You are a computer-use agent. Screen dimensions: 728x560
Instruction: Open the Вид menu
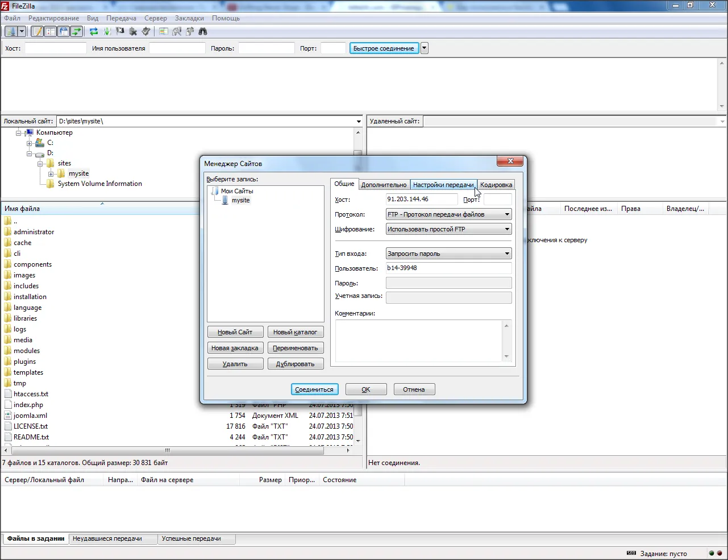point(93,18)
